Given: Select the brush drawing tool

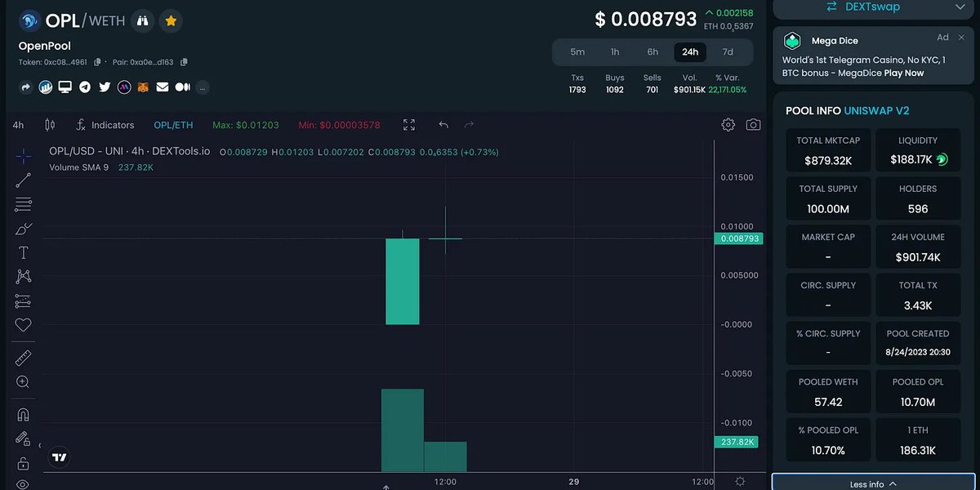Looking at the screenshot, I should click(x=23, y=229).
